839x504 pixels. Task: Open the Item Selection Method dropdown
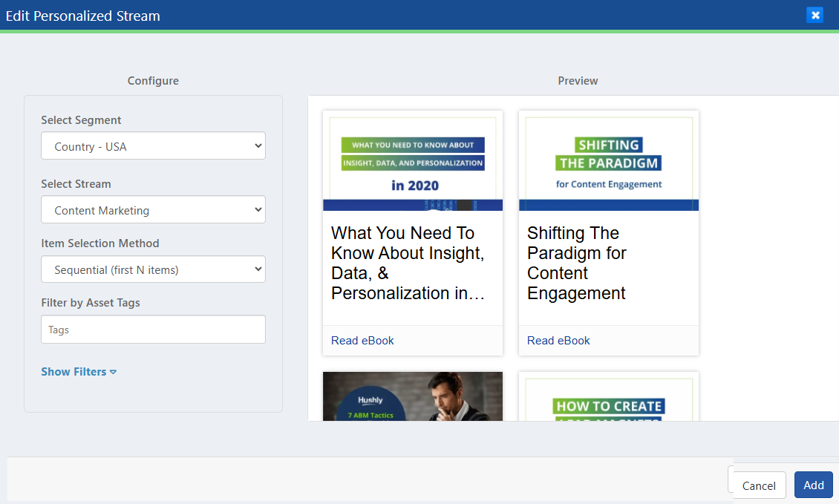[x=153, y=269]
